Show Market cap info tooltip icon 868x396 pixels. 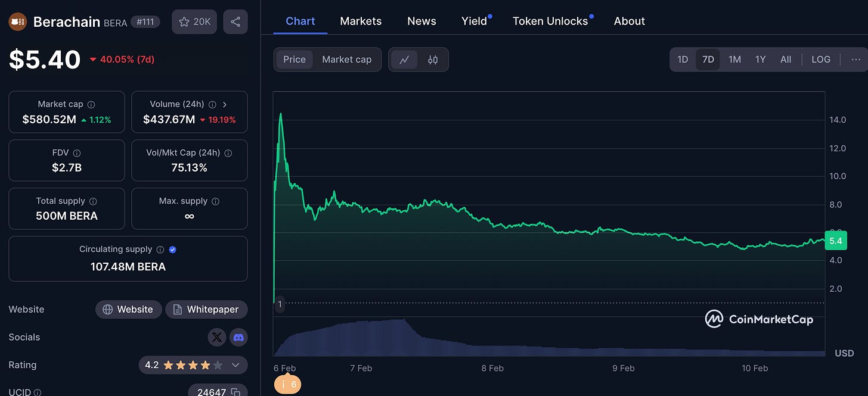coord(91,104)
